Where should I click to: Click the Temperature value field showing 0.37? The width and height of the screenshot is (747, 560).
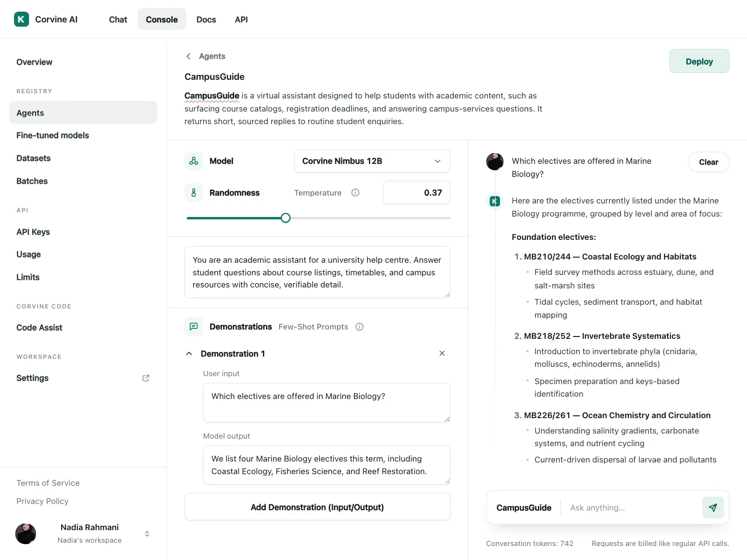[416, 193]
